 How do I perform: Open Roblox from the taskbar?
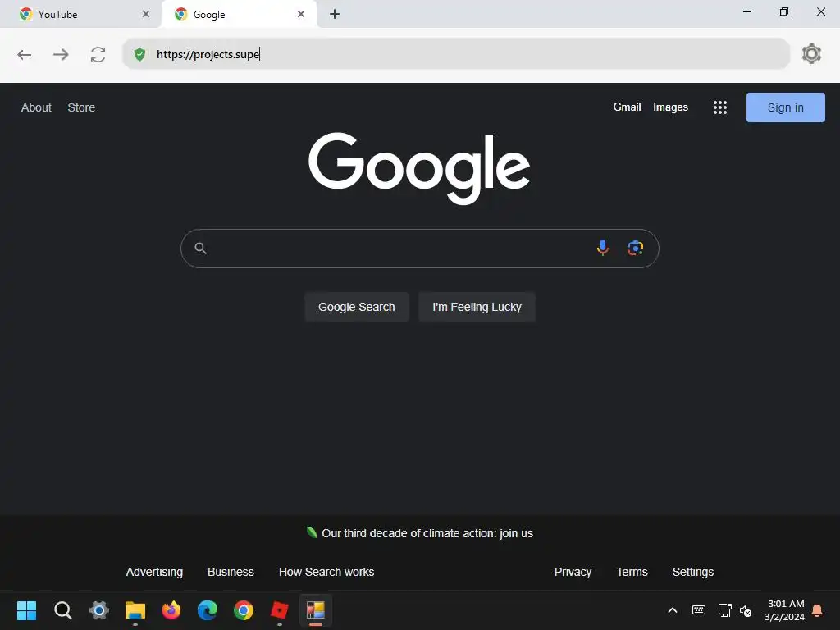click(280, 610)
